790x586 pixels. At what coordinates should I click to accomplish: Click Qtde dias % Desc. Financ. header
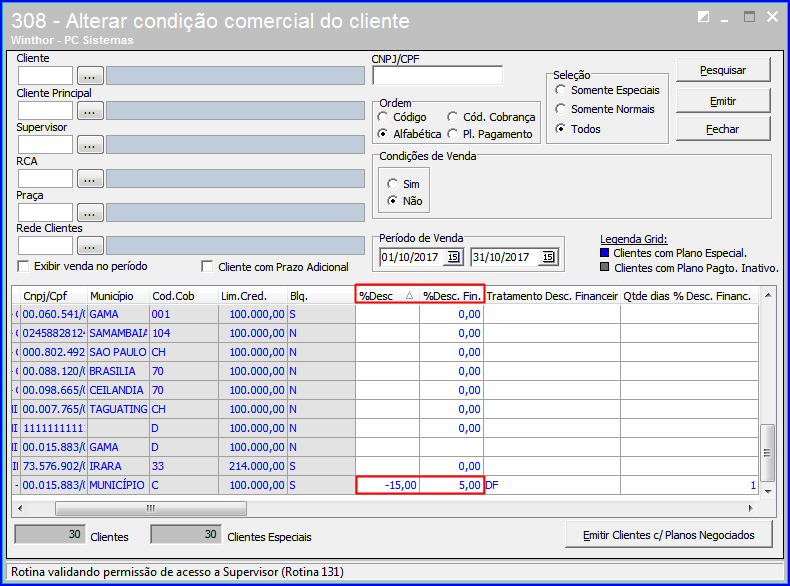point(689,296)
